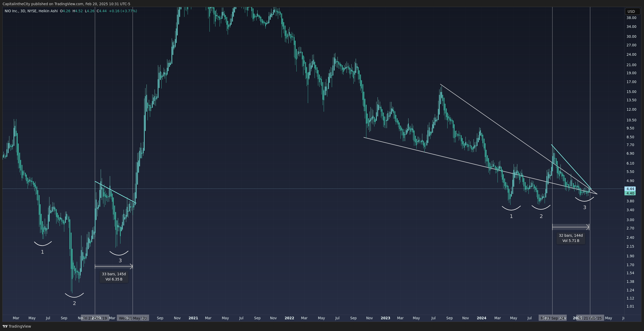
Task: Select the Fri 27 Dec '19 date marker
Action: [x=95, y=318]
